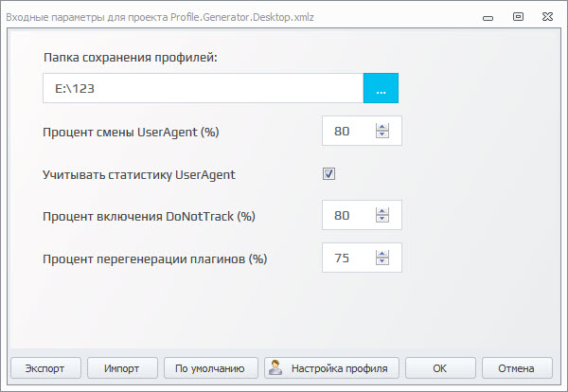The image size is (568, 392).
Task: Toggle the UserAgent statistics checkbox
Action: coord(329,174)
